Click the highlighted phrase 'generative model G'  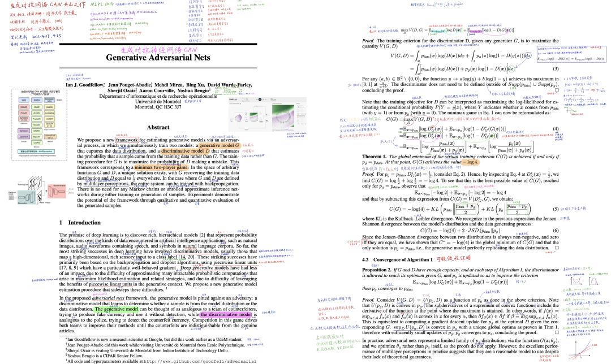(x=220, y=146)
